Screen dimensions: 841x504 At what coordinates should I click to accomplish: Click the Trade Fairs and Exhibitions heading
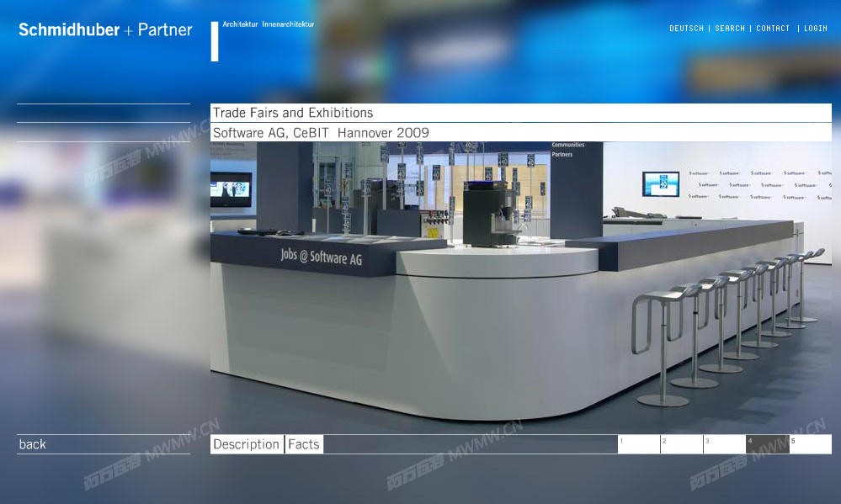tap(293, 113)
